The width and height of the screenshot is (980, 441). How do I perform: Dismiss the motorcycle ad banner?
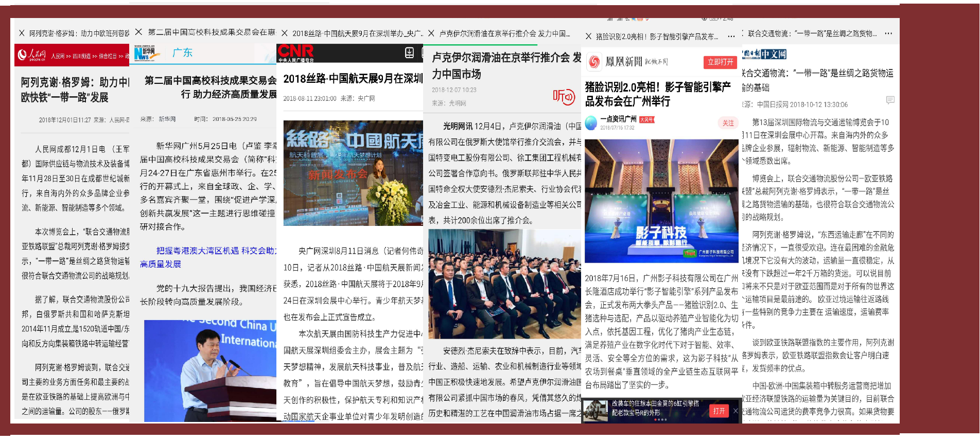point(736,411)
